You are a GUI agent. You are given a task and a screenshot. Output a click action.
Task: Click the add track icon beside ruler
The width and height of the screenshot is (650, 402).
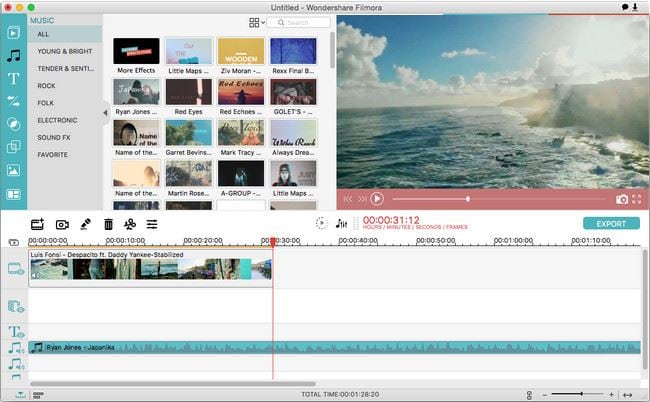point(14,242)
